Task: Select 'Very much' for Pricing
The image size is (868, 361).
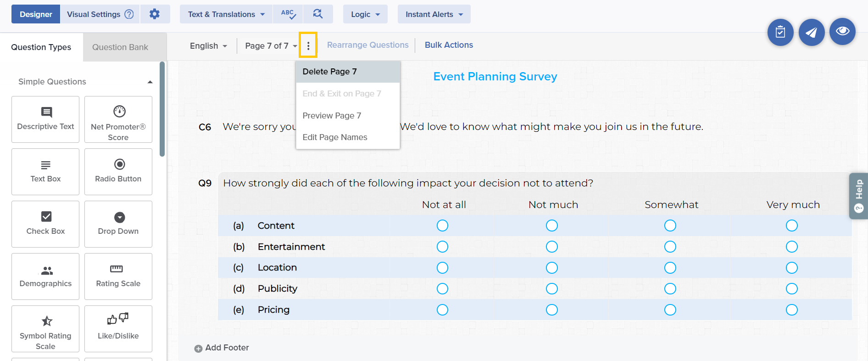Action: click(791, 310)
